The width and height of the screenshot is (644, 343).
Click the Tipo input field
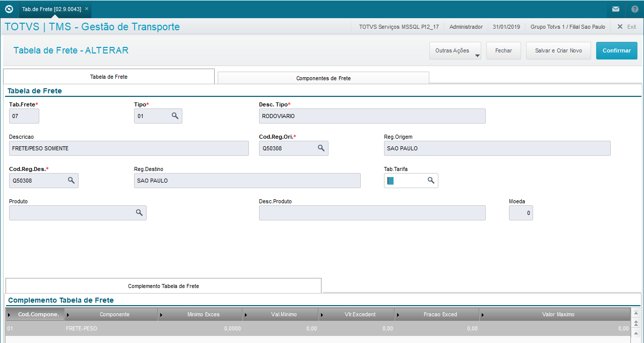pyautogui.click(x=158, y=116)
